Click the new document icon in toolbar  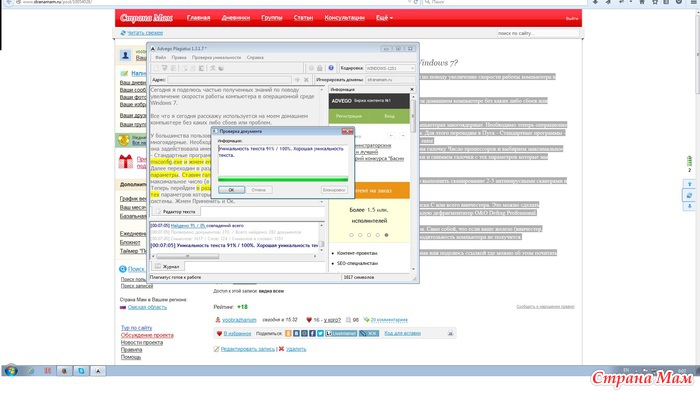[156, 68]
